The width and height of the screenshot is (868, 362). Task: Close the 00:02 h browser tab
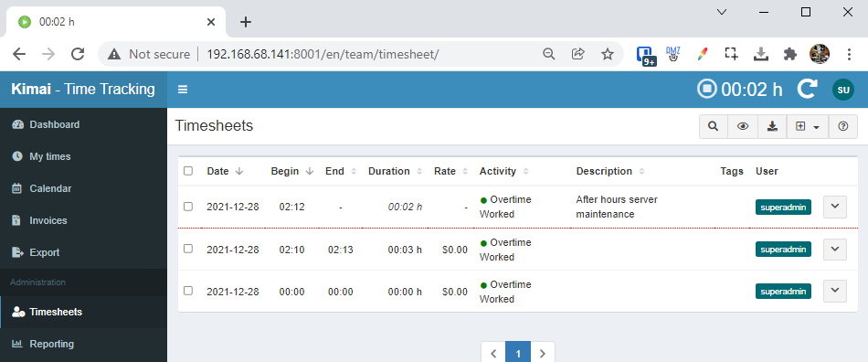coord(211,22)
